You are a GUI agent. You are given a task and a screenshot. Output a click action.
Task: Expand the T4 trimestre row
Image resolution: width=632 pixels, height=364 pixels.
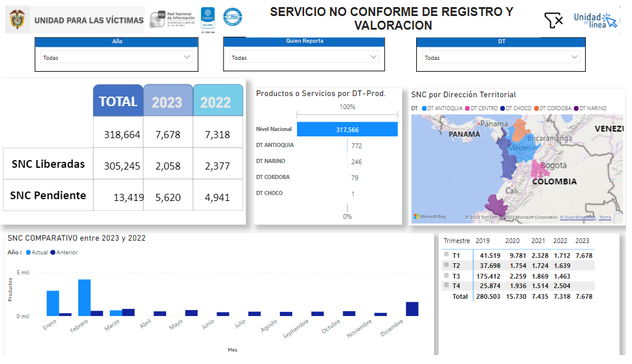click(x=446, y=286)
